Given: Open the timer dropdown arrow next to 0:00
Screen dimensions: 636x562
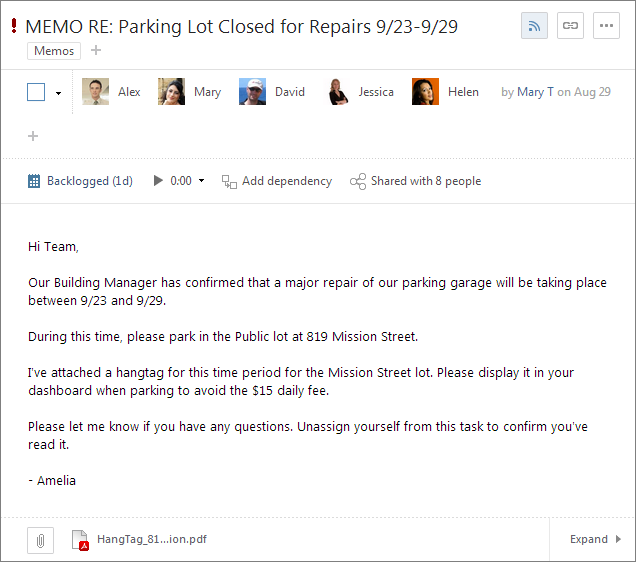Looking at the screenshot, I should pos(201,180).
